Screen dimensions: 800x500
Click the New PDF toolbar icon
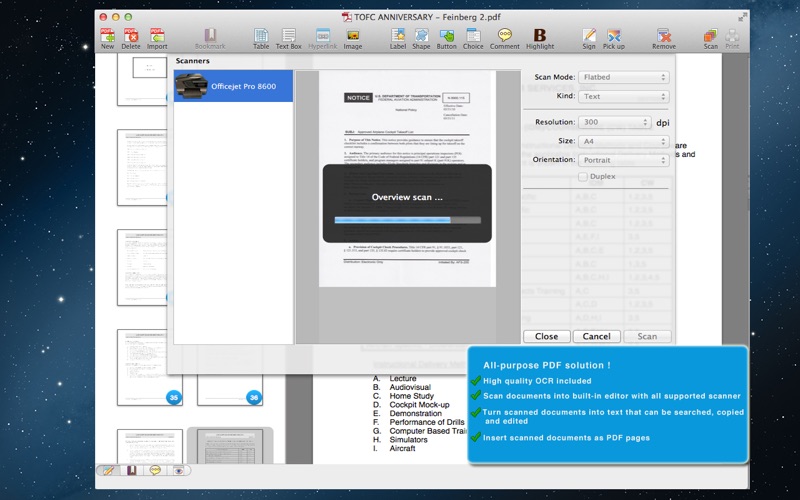point(107,35)
